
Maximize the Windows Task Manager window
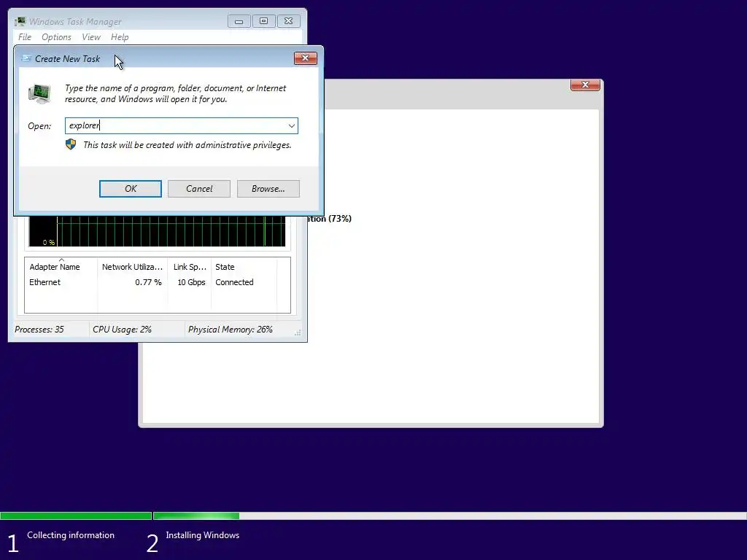coord(263,21)
